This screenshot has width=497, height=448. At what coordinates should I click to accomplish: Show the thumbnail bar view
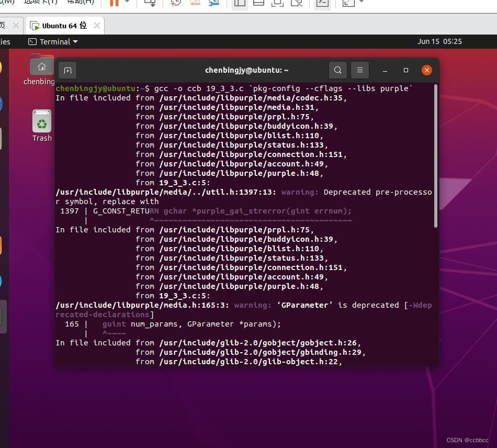click(258, 3)
